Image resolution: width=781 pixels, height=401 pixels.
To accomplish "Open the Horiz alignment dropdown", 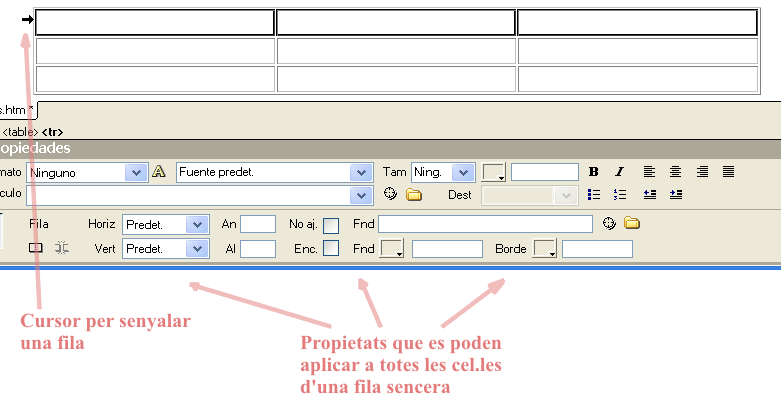I will point(197,225).
